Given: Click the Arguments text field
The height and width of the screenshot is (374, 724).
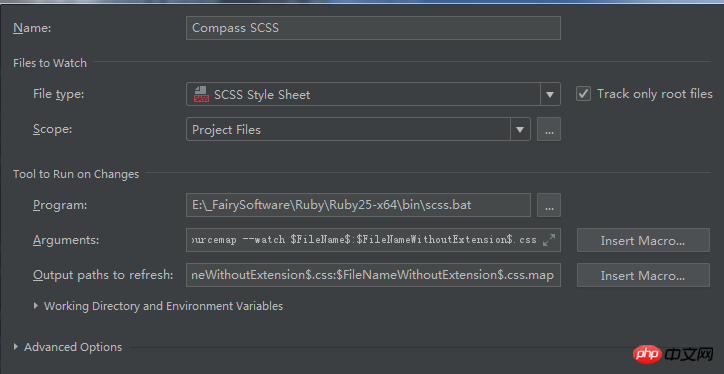Looking at the screenshot, I should click(x=373, y=240).
